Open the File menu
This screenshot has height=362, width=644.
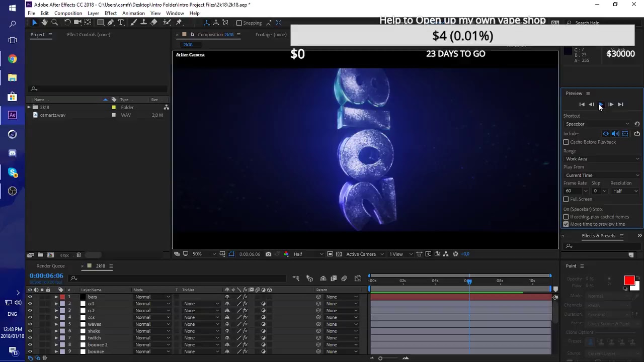click(31, 13)
